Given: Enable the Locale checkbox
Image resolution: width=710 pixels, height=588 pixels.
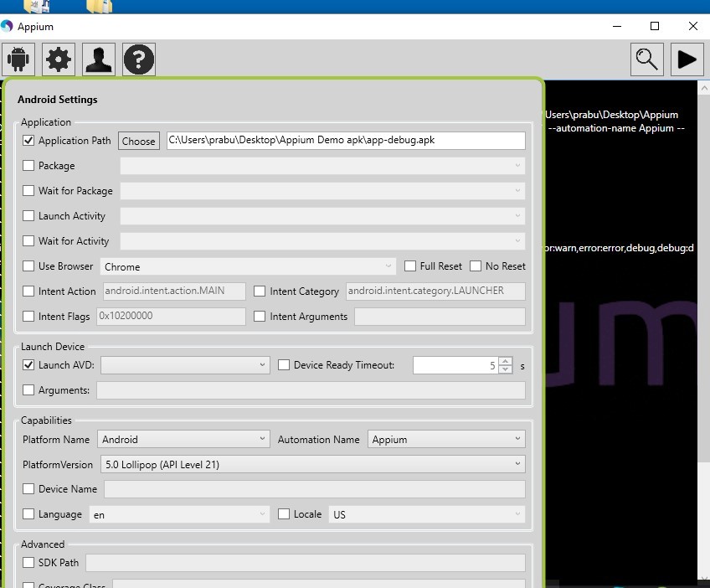Looking at the screenshot, I should [284, 513].
